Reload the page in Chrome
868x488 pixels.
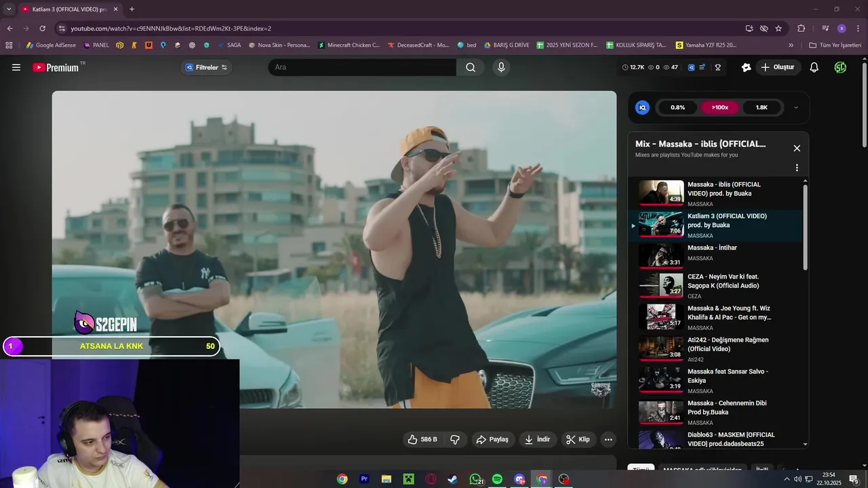pos(42,28)
